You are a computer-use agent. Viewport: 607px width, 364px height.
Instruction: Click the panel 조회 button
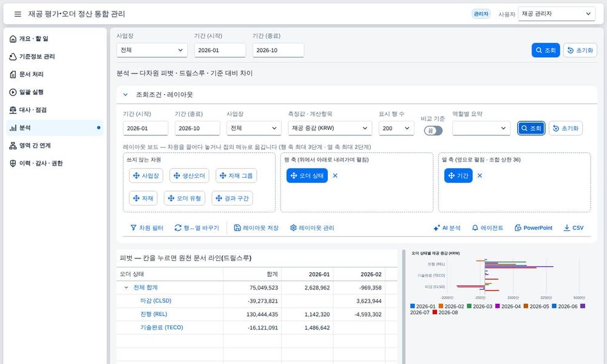(531, 128)
